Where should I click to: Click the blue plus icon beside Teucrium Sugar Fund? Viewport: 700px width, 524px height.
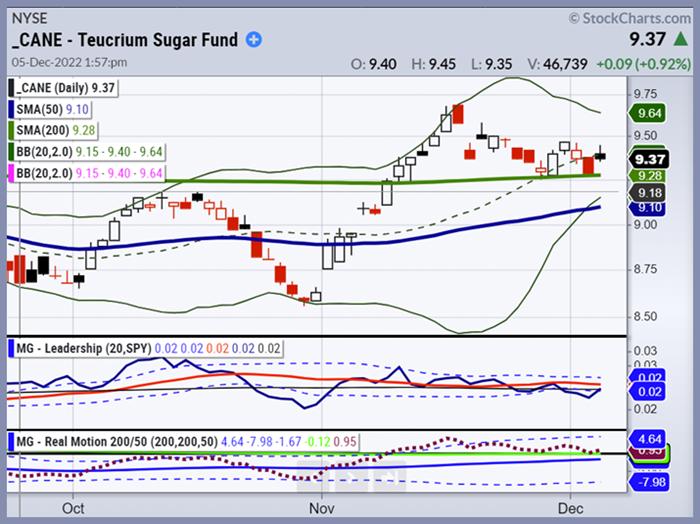pyautogui.click(x=254, y=40)
